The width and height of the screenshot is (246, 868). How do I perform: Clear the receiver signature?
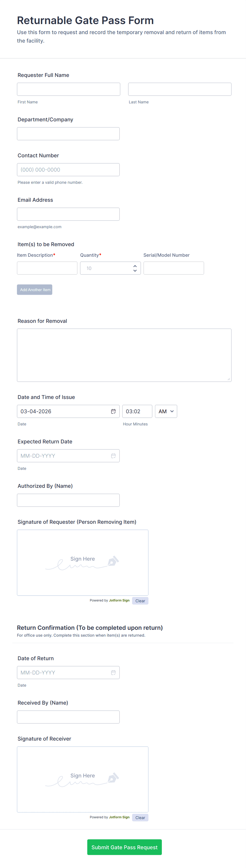[x=140, y=818]
